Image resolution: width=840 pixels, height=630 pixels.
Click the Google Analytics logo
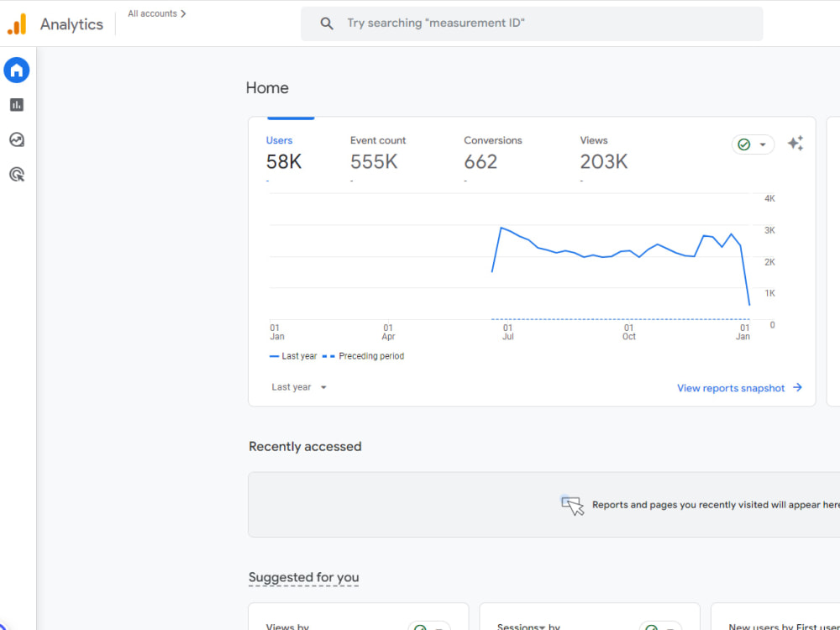(17, 24)
